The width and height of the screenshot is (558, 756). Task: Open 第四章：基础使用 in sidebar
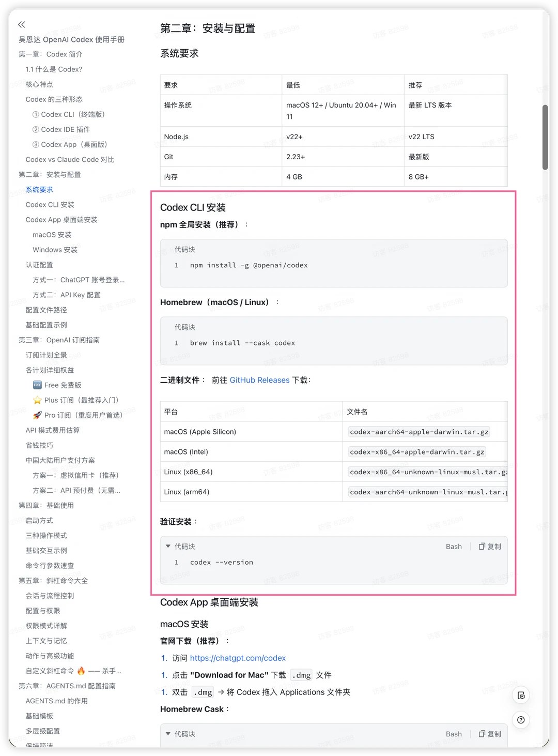coord(47,505)
